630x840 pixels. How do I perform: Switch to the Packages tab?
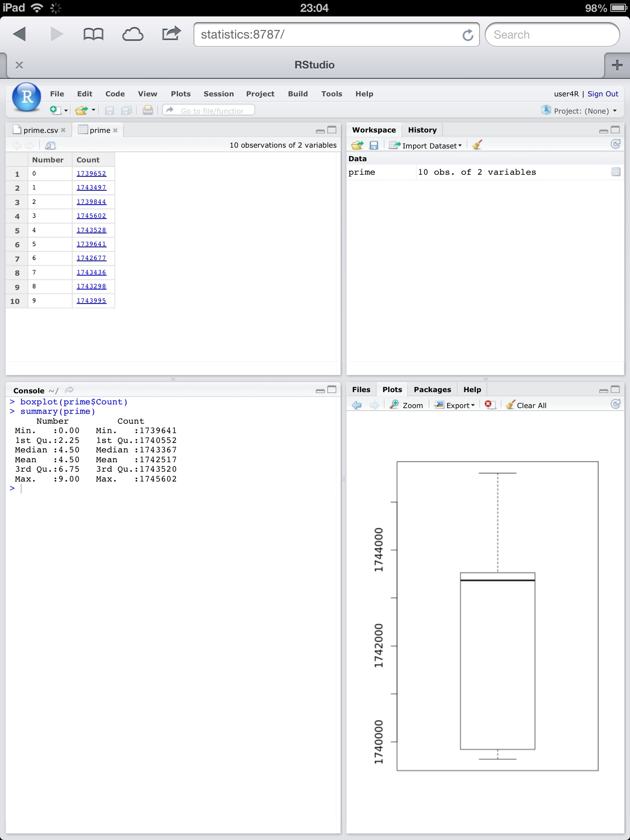tap(432, 390)
